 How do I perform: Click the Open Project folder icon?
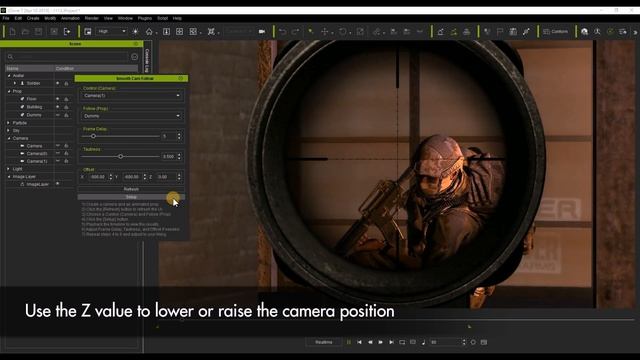[25, 31]
